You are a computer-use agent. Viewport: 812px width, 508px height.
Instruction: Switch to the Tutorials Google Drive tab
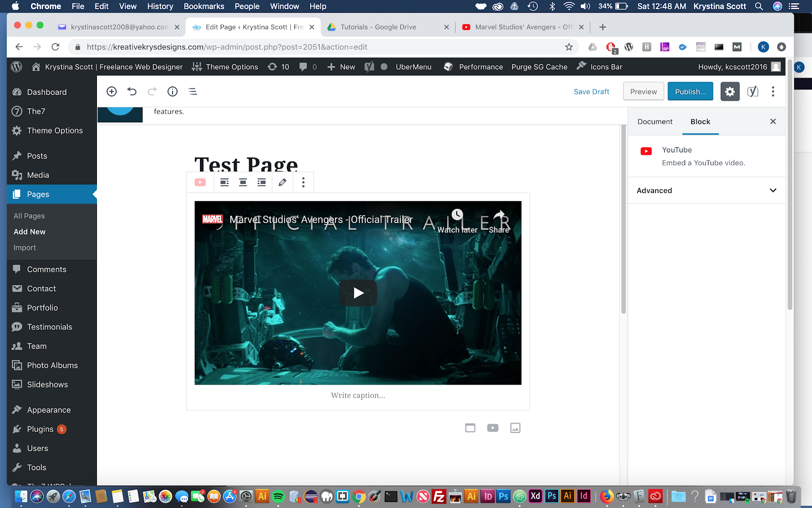click(x=389, y=27)
